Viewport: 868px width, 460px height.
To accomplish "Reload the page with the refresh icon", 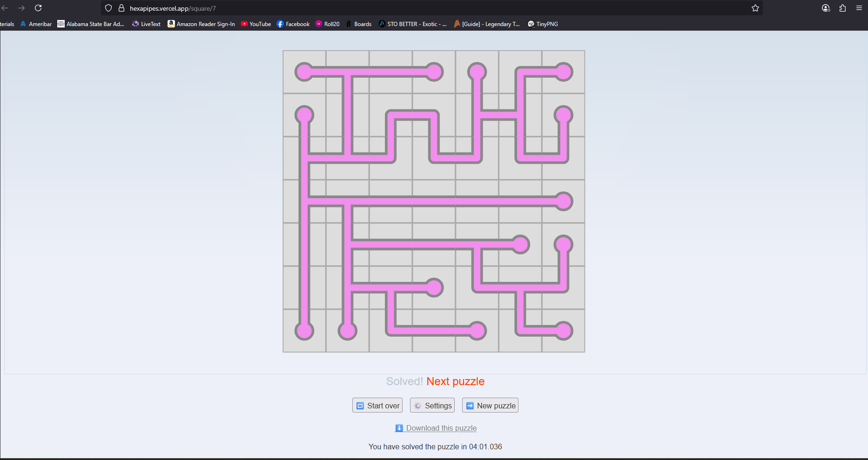I will pyautogui.click(x=38, y=8).
